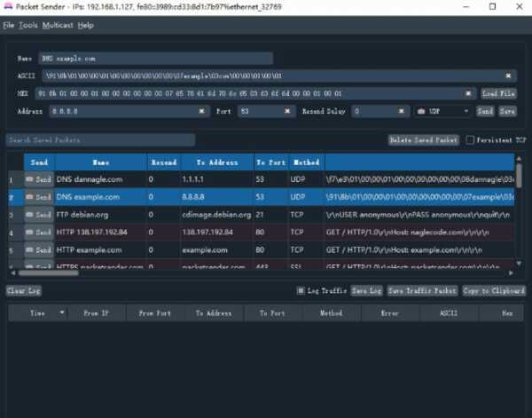The width and height of the screenshot is (532, 418).
Task: Open the Tools menu
Action: [x=28, y=25]
